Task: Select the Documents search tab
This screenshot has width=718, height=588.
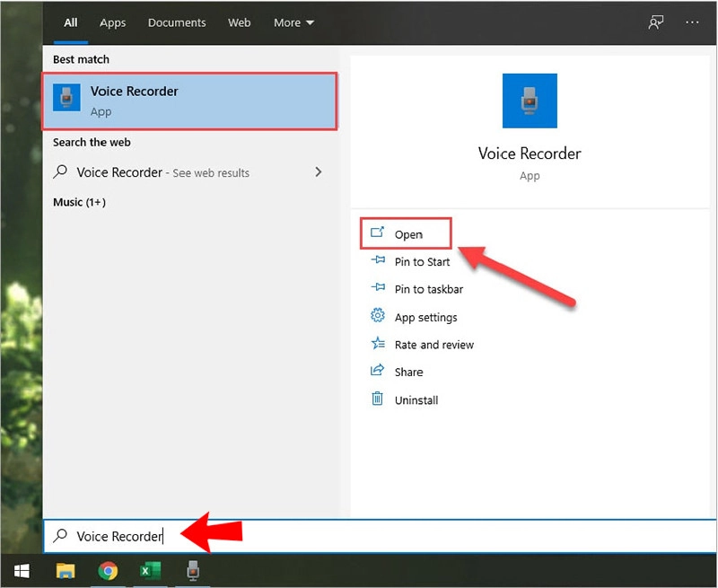Action: (177, 22)
